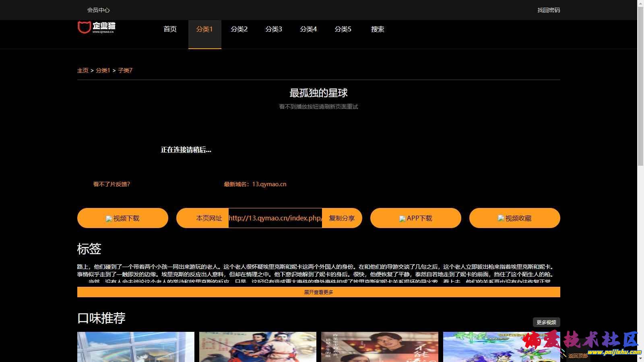Viewport: 644px width, 362px height.
Task: Click the 视频下载 download icon button
Action: [122, 218]
